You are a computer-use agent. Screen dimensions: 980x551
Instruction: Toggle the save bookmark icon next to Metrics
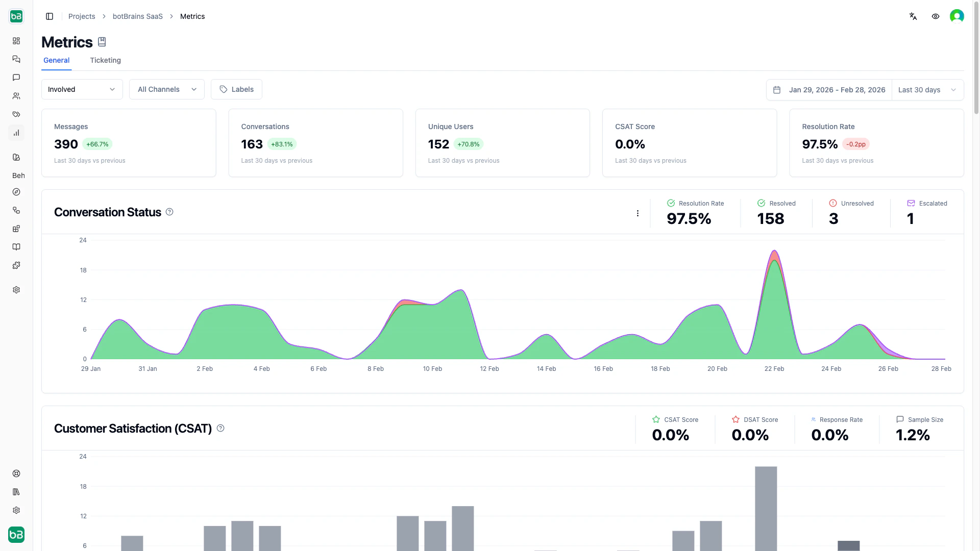[102, 41]
